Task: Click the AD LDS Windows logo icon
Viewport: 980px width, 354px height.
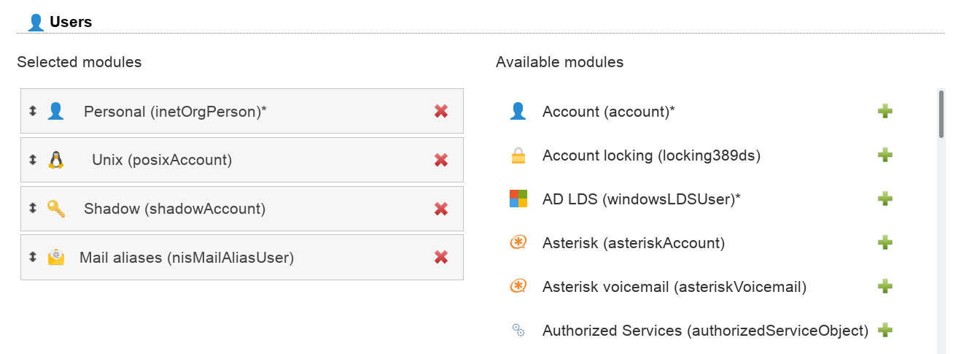Action: click(x=518, y=199)
